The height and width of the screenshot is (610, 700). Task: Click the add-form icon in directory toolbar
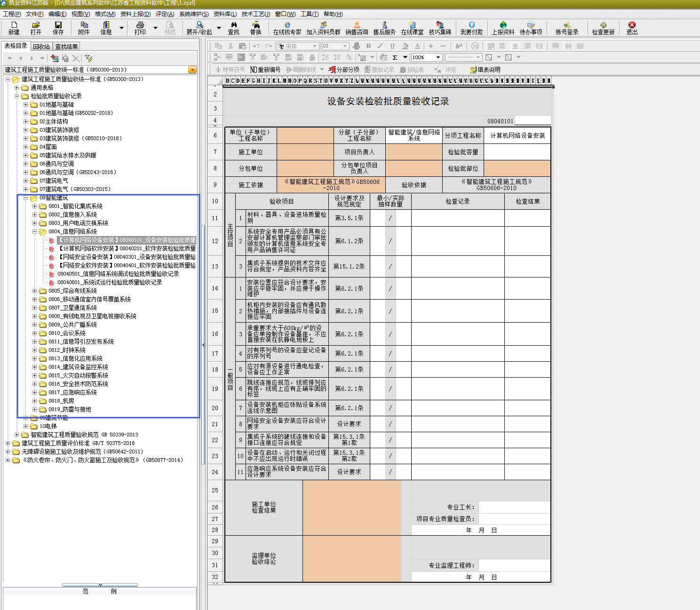55,58
